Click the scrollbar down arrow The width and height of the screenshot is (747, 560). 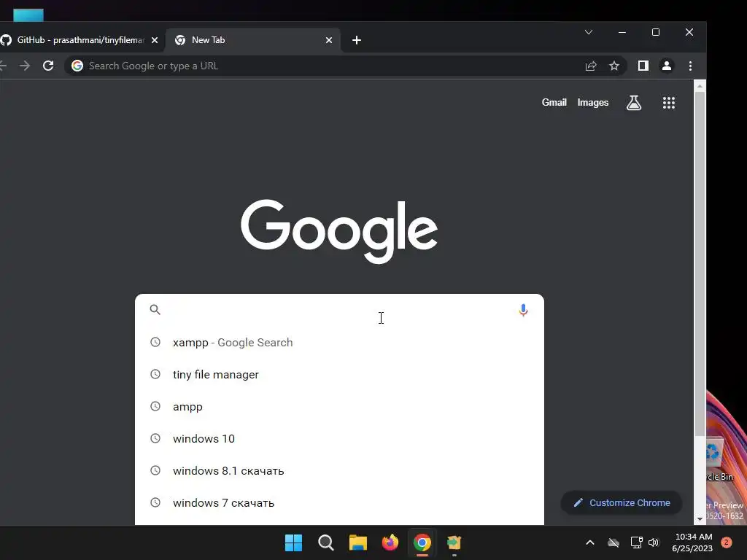700,518
